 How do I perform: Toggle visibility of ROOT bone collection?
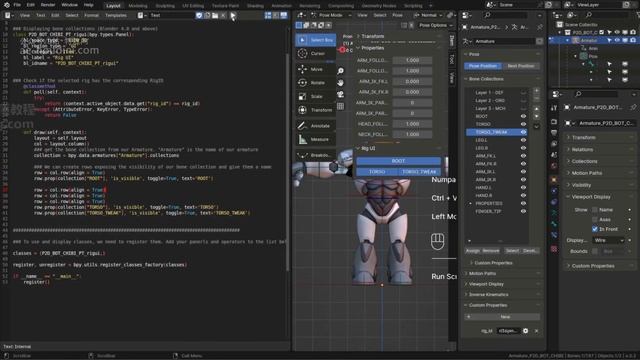(x=523, y=116)
